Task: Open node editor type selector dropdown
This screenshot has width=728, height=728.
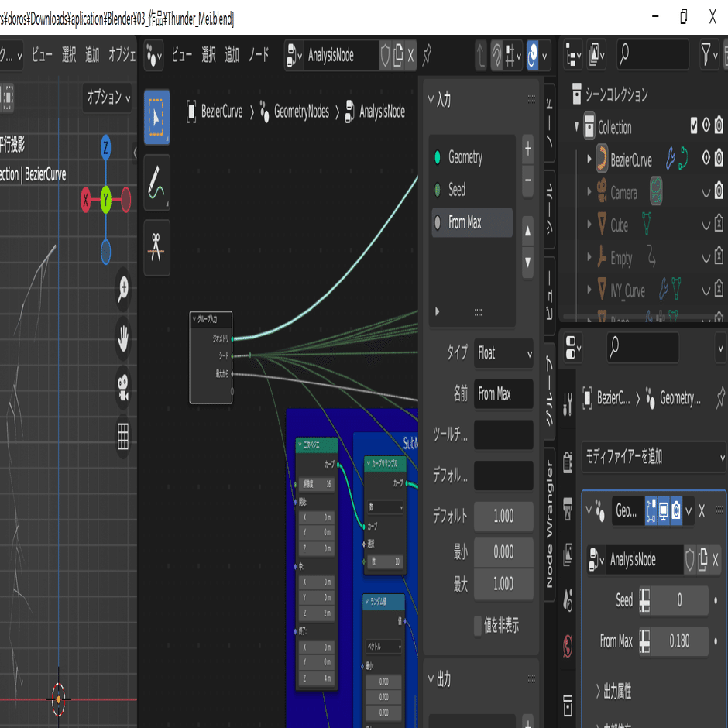Action: coord(153,56)
